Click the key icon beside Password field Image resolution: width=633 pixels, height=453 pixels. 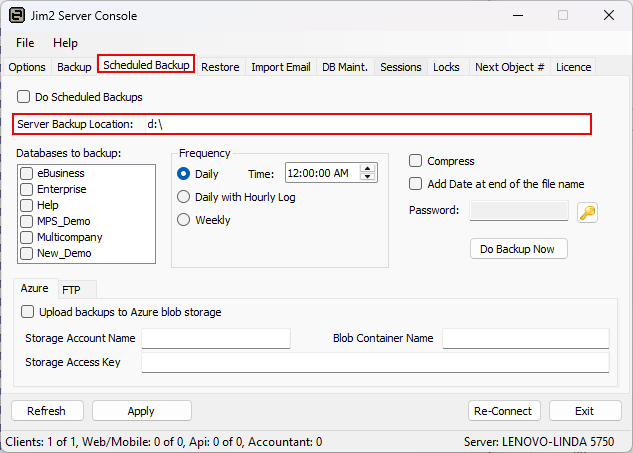click(587, 212)
